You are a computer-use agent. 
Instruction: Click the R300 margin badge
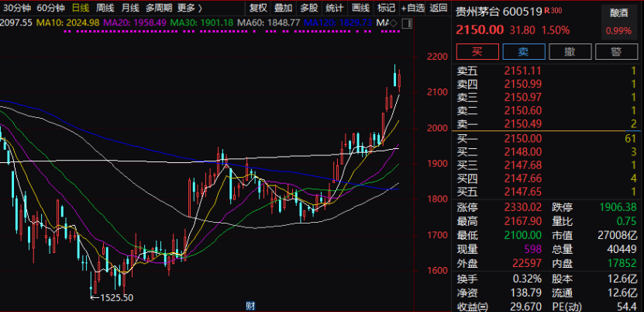click(x=553, y=10)
